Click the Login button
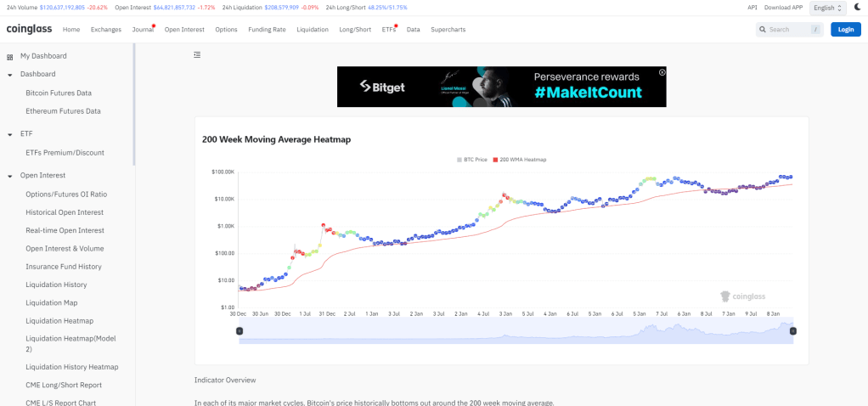The width and height of the screenshot is (868, 406). [x=845, y=30]
